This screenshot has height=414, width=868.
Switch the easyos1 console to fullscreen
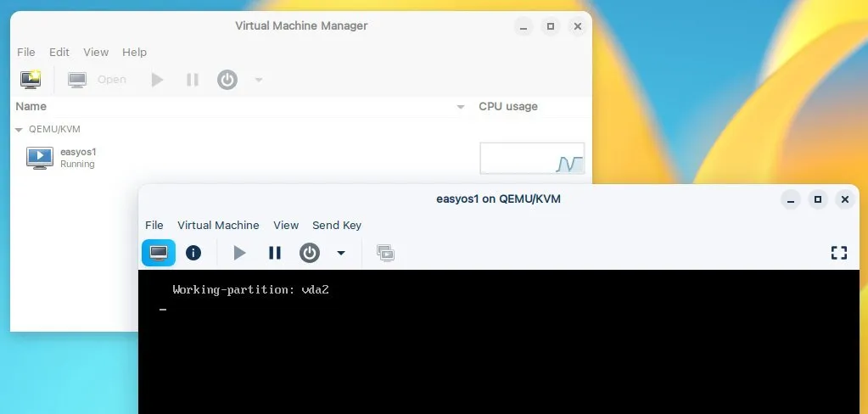tap(838, 253)
